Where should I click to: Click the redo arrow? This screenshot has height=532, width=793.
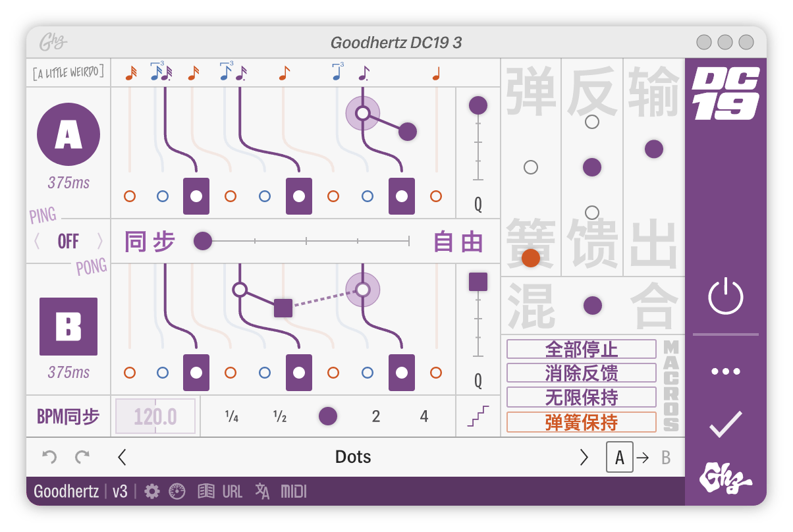tap(82, 457)
